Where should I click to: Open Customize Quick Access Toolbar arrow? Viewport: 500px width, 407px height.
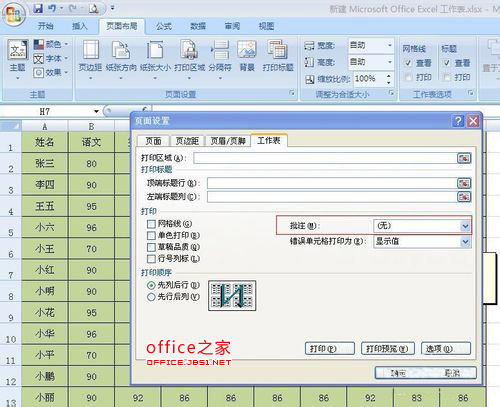click(113, 8)
